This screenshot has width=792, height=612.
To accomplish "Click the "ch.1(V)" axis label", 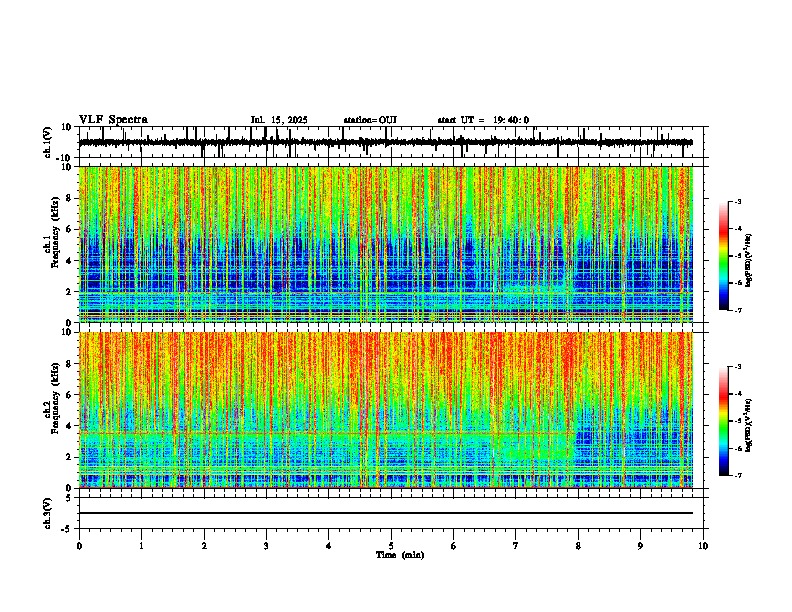I will [48, 142].
